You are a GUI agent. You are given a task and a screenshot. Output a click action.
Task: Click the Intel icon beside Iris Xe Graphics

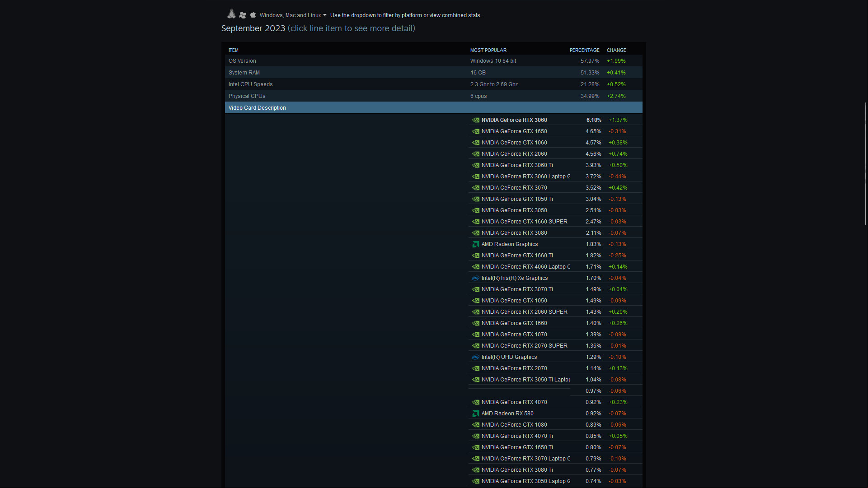coord(475,278)
